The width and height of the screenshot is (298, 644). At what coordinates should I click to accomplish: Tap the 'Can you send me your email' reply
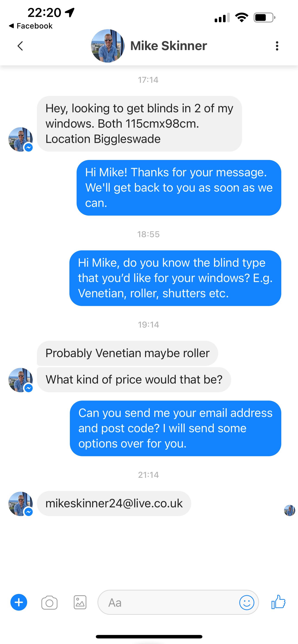tap(175, 428)
